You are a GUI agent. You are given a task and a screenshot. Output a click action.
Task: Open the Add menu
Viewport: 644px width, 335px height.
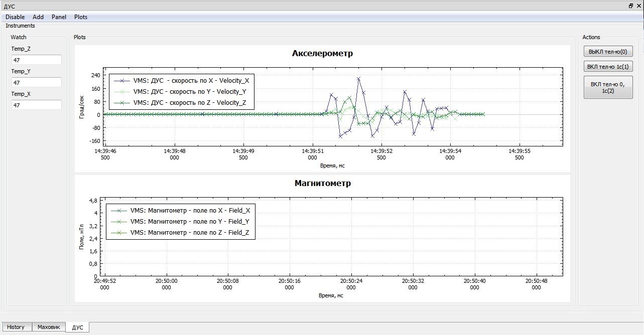(x=38, y=17)
